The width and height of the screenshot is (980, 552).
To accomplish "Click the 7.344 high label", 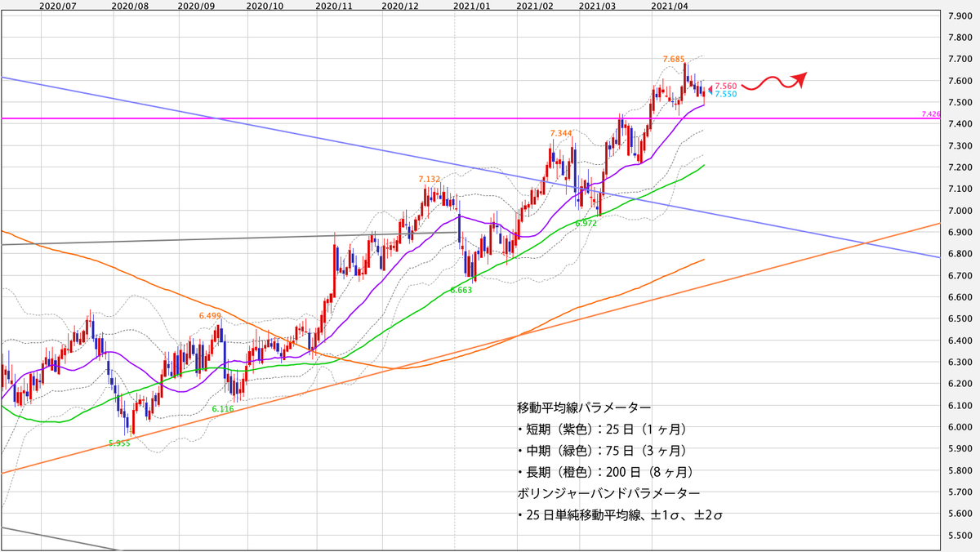I will pyautogui.click(x=561, y=133).
